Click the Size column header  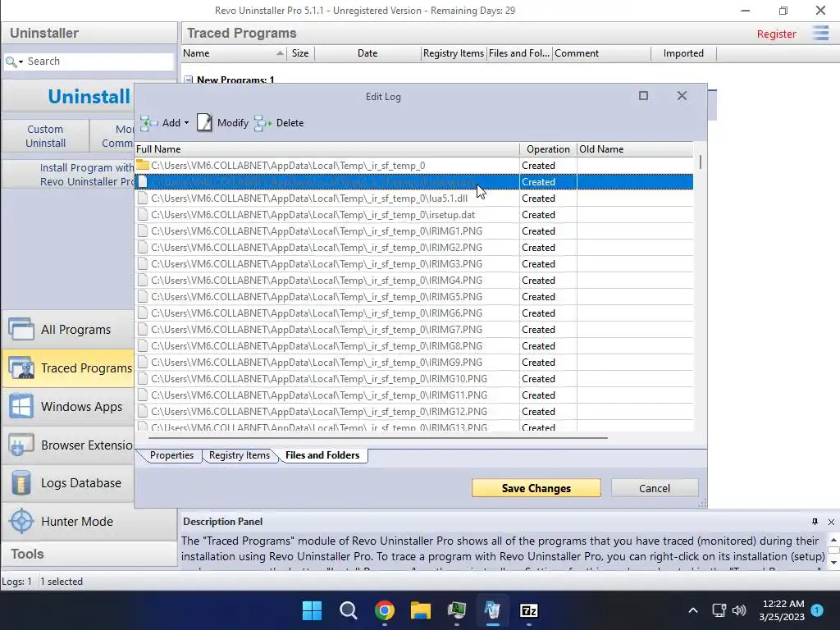pyautogui.click(x=300, y=53)
